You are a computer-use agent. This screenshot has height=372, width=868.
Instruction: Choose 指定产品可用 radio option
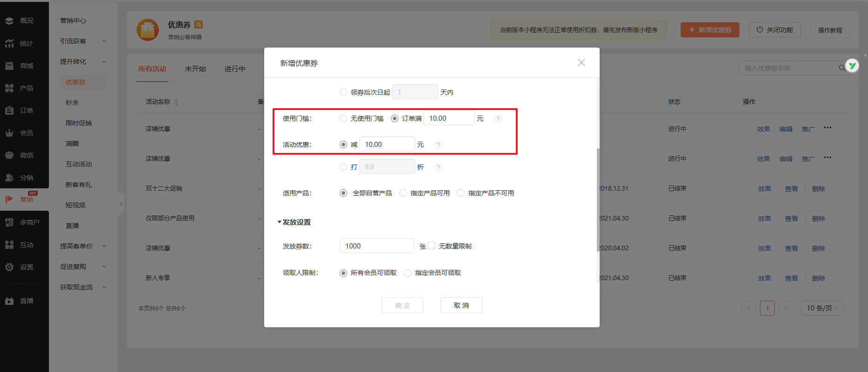coord(403,193)
